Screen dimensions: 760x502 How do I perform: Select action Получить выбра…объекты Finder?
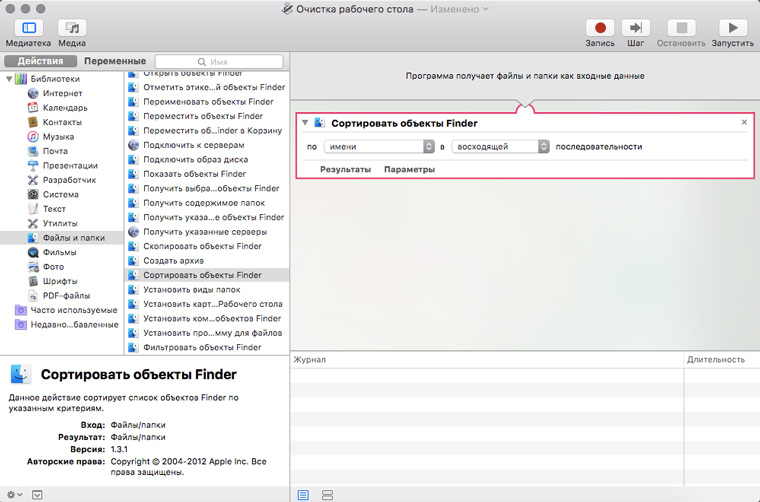tap(207, 188)
